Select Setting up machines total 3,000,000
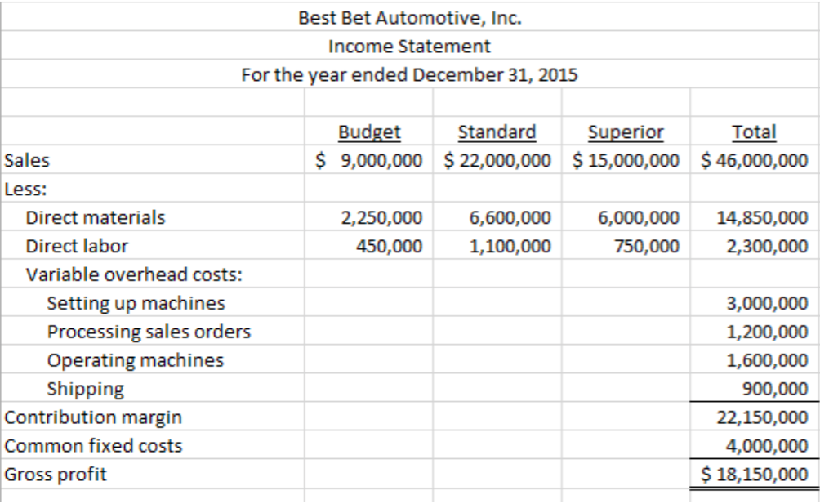Viewport: 820px width, 504px height. tap(768, 303)
